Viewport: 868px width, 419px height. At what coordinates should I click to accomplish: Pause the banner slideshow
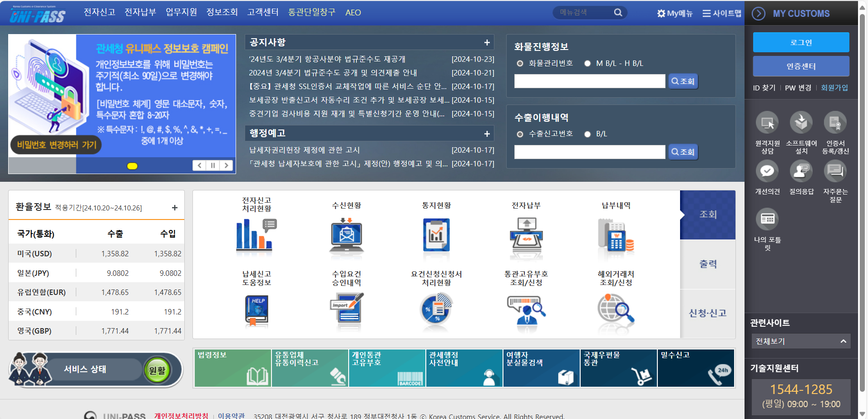pyautogui.click(x=212, y=165)
